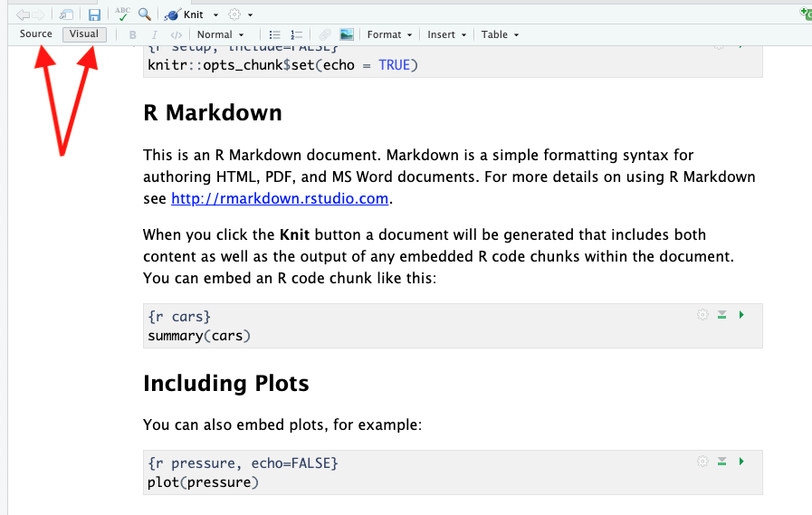Open chunk options for pressure chunk
Viewport: 812px width, 515px height.
702,462
